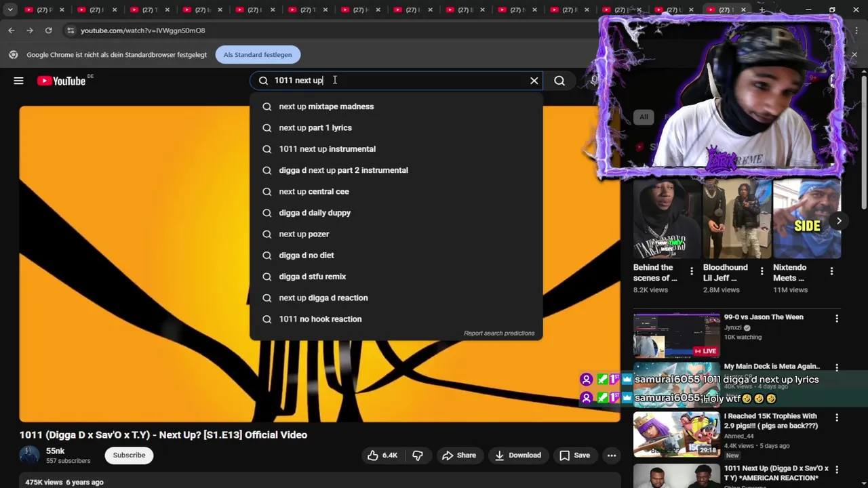The width and height of the screenshot is (868, 488).
Task: Select suggestion 'next up part 1 lyrics'
Action: point(396,127)
